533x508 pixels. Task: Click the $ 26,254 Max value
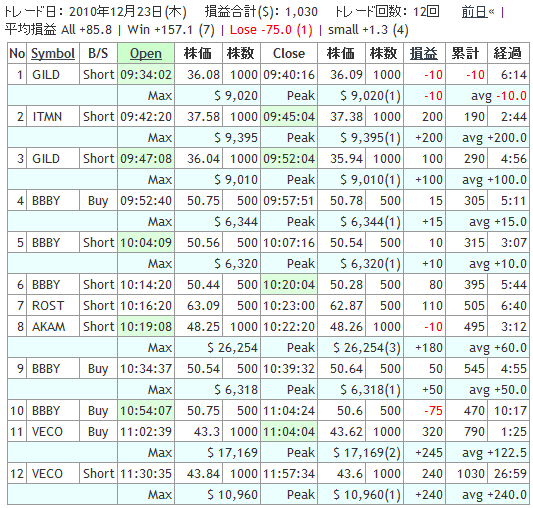tap(233, 348)
